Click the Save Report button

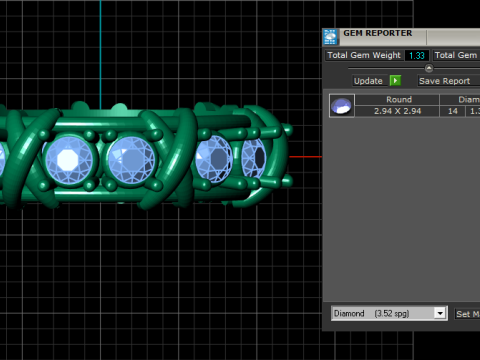[448, 81]
